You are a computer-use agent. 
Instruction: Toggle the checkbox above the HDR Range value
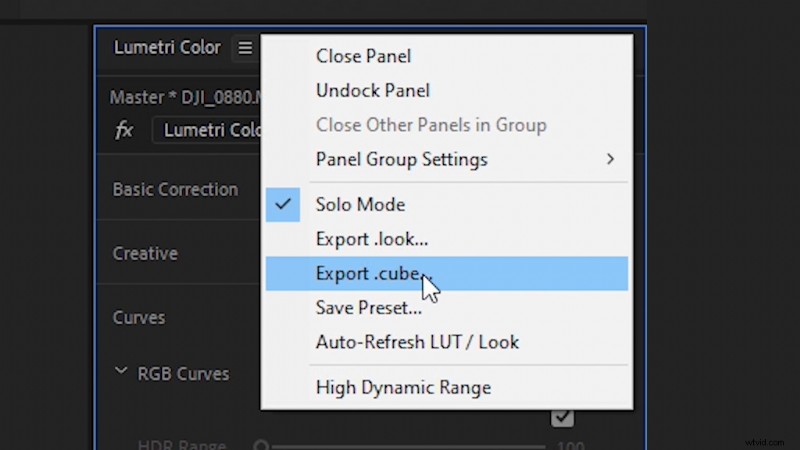pos(562,416)
